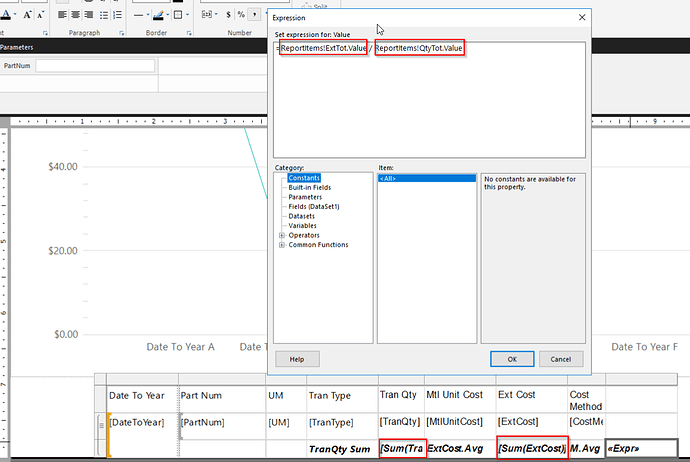Click the increase font size icon
The height and width of the screenshot is (462, 690).
point(27,15)
